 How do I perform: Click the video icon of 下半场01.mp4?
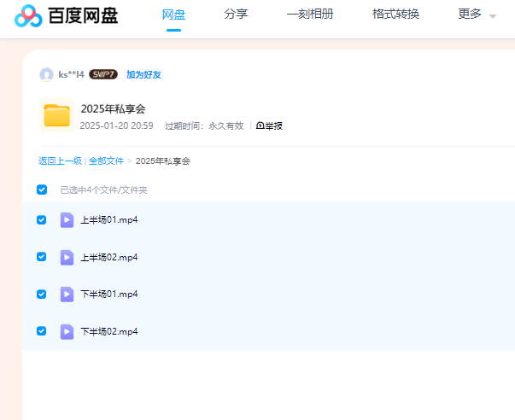pos(67,294)
